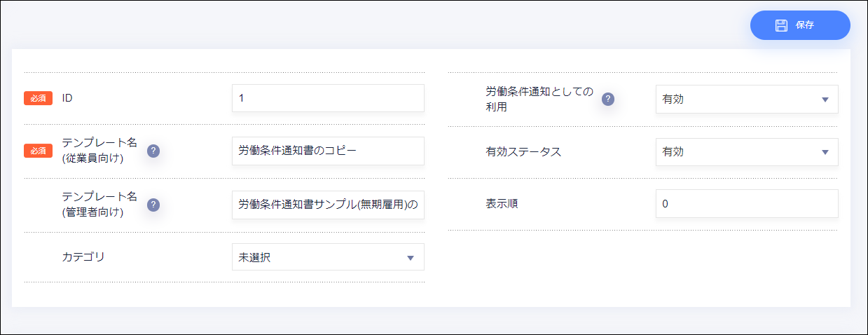Click the テンプレート名(管理者向け) label
868x335 pixels.
tap(99, 205)
